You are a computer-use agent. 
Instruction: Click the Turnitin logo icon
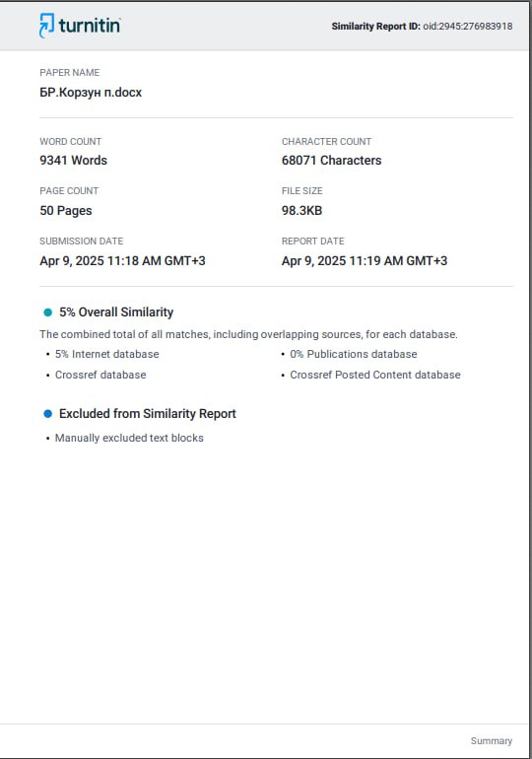[46, 26]
